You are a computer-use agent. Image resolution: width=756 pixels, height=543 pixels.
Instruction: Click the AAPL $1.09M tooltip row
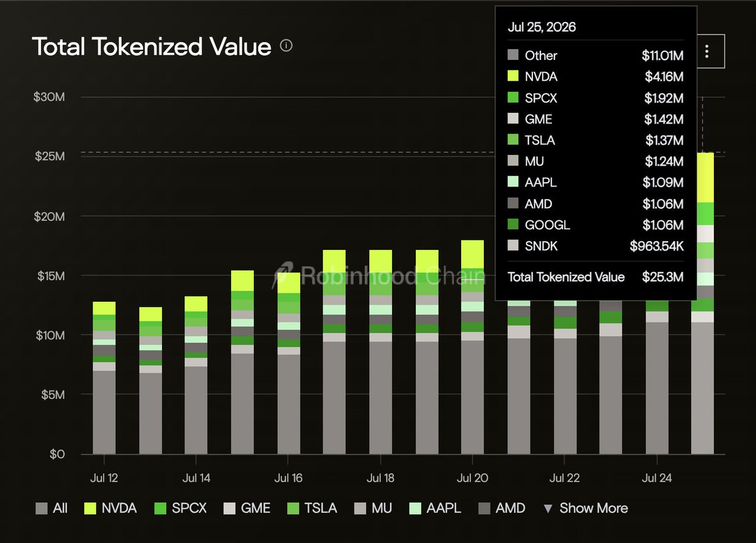click(x=595, y=183)
